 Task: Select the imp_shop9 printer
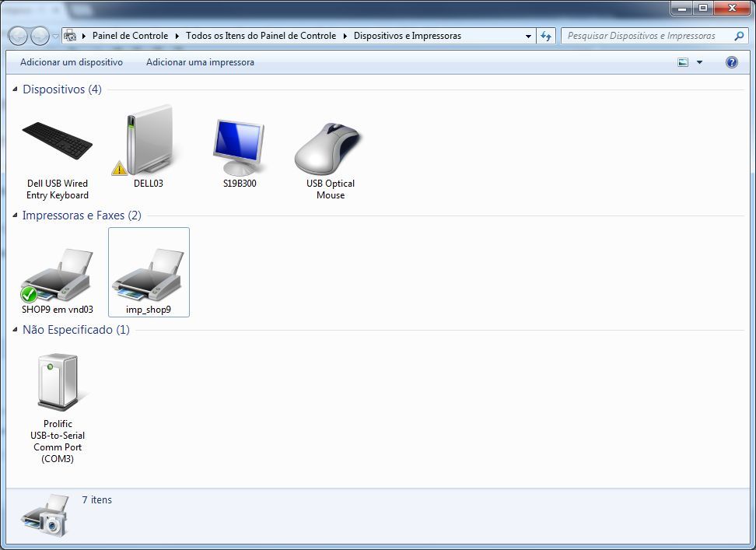click(x=149, y=273)
